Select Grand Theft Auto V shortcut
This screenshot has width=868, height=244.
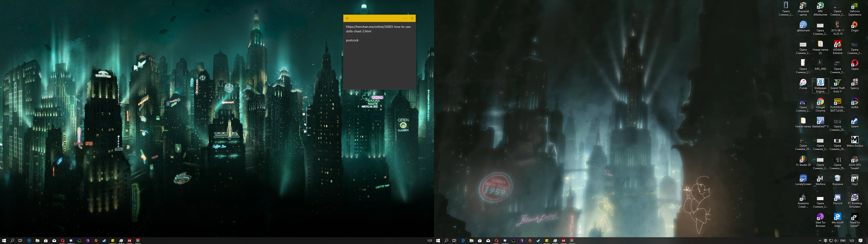838,86
